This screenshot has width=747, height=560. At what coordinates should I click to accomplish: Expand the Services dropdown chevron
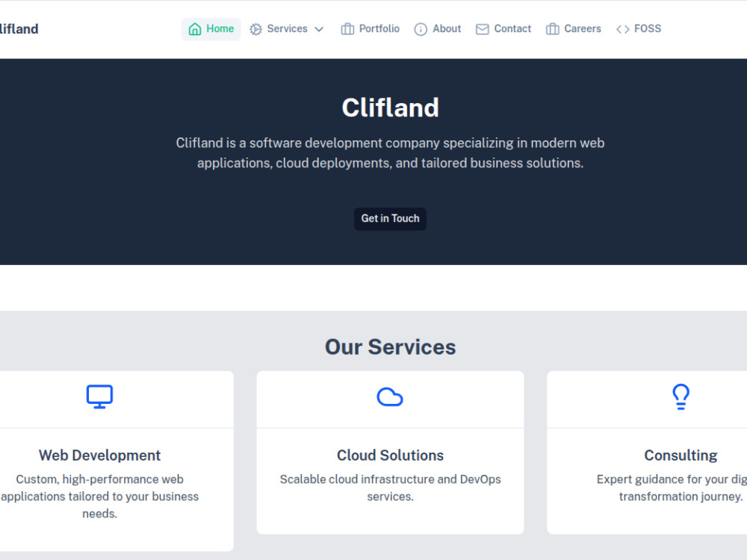[x=319, y=29]
